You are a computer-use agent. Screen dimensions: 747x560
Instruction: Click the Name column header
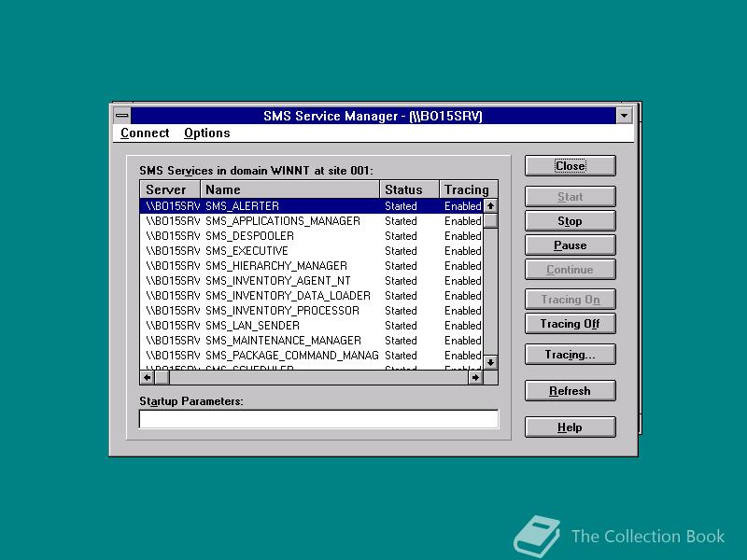click(x=290, y=189)
